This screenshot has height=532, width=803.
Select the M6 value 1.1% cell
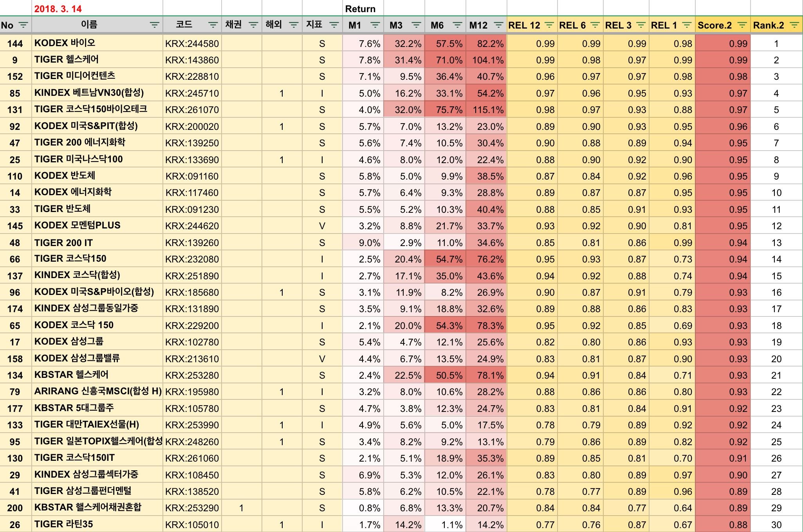445,524
